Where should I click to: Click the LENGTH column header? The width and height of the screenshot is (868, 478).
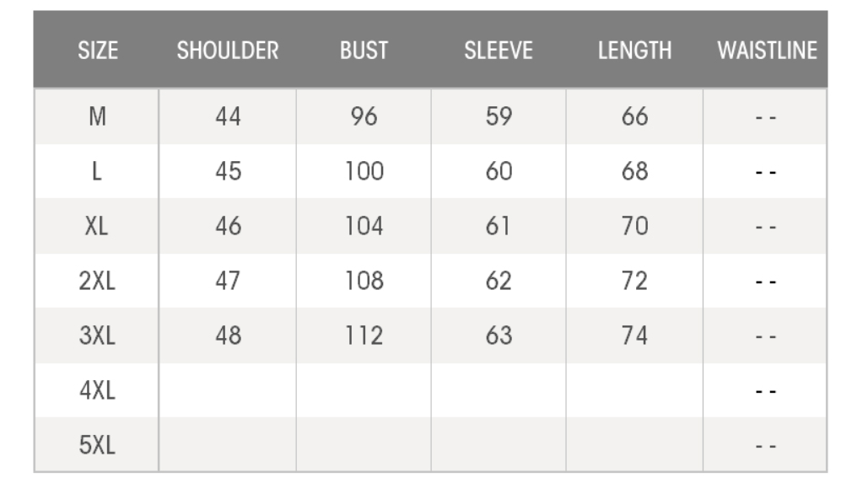tap(634, 51)
